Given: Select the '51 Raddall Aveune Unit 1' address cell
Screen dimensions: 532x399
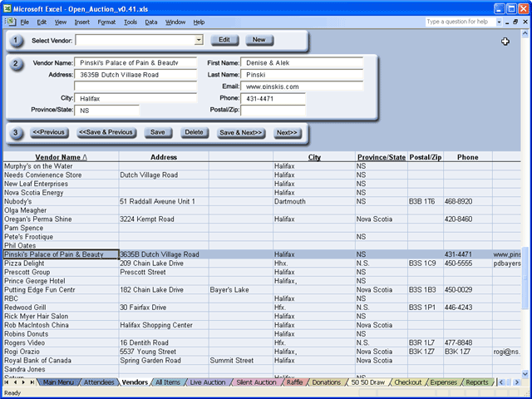Looking at the screenshot, I should click(164, 201).
